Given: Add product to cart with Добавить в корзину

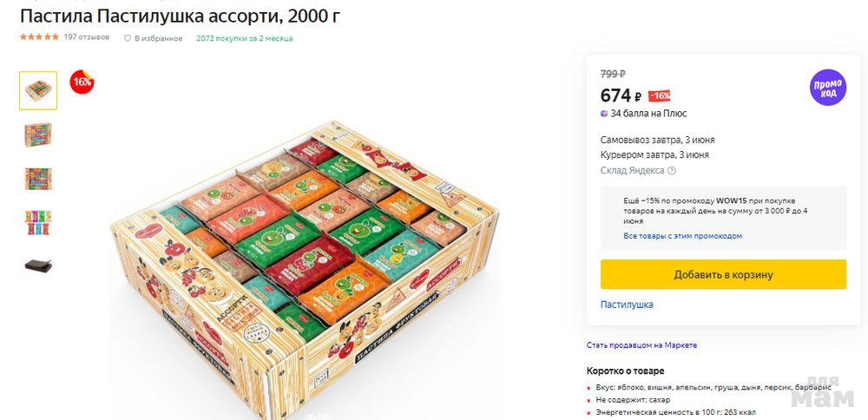Looking at the screenshot, I should click(723, 274).
